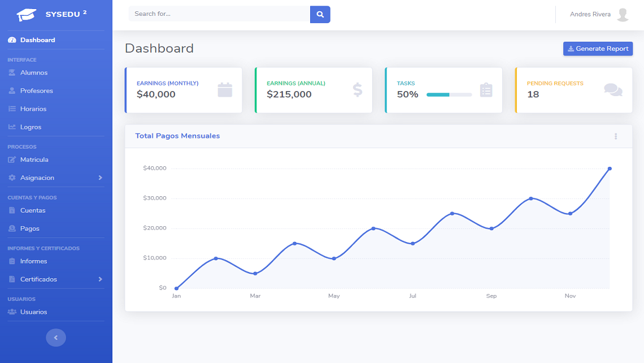Go to Horarios in the sidebar
The image size is (644, 363).
[x=33, y=109]
